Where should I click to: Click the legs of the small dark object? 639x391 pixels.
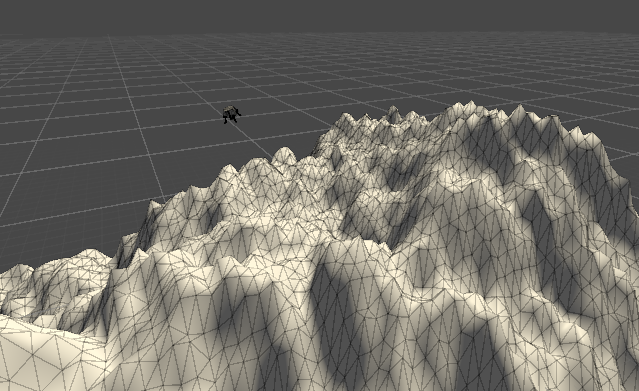[x=231, y=120]
